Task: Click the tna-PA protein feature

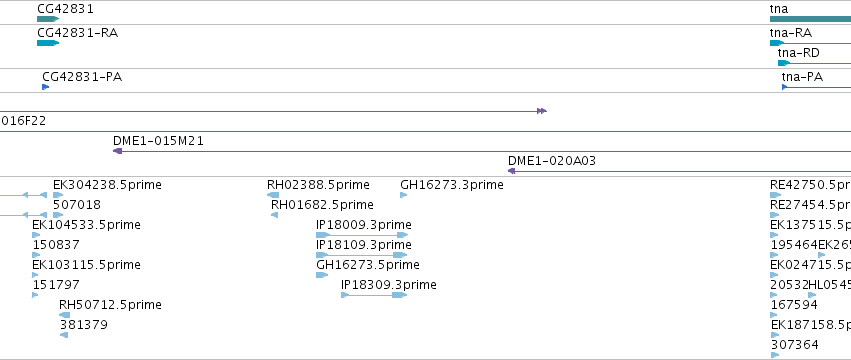Action: [816, 87]
